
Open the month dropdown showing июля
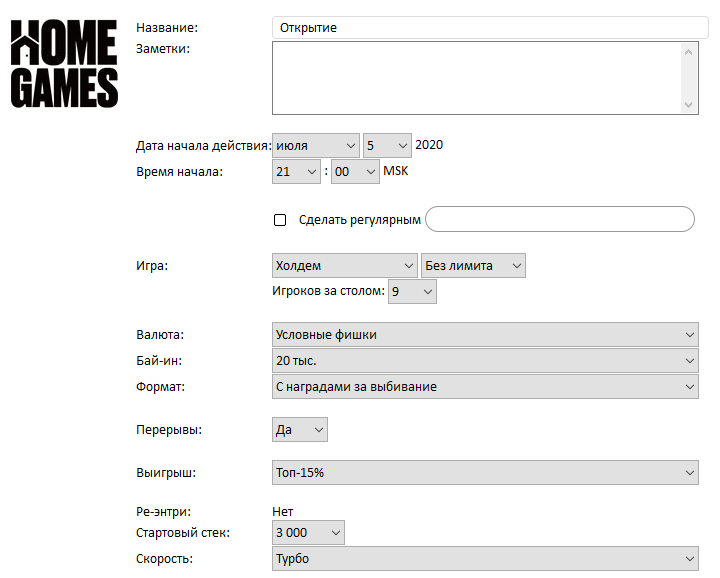316,146
